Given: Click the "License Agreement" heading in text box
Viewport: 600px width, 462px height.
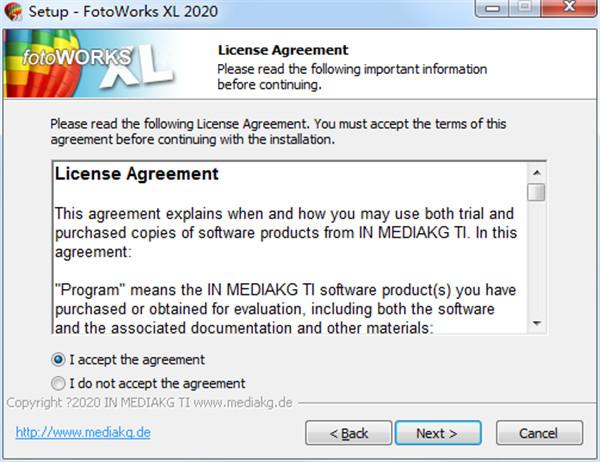Looking at the screenshot, I should click(x=137, y=174).
